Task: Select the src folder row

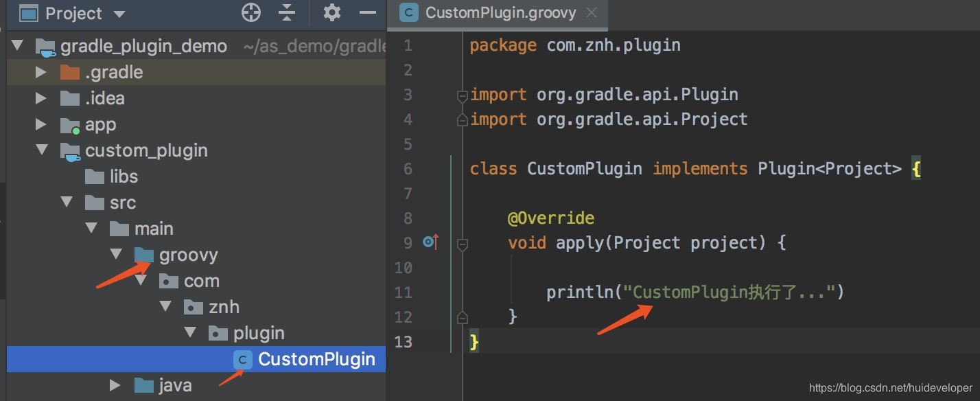Action: [x=196, y=203]
